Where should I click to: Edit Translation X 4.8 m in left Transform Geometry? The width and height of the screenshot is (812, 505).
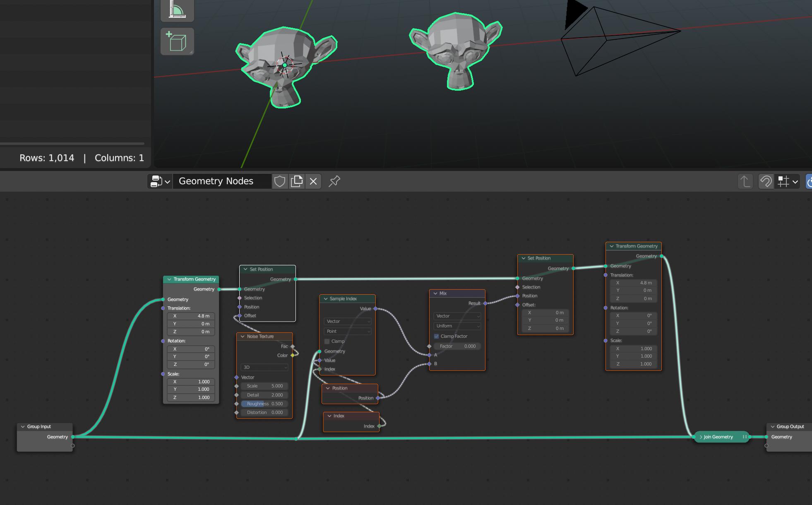[191, 316]
